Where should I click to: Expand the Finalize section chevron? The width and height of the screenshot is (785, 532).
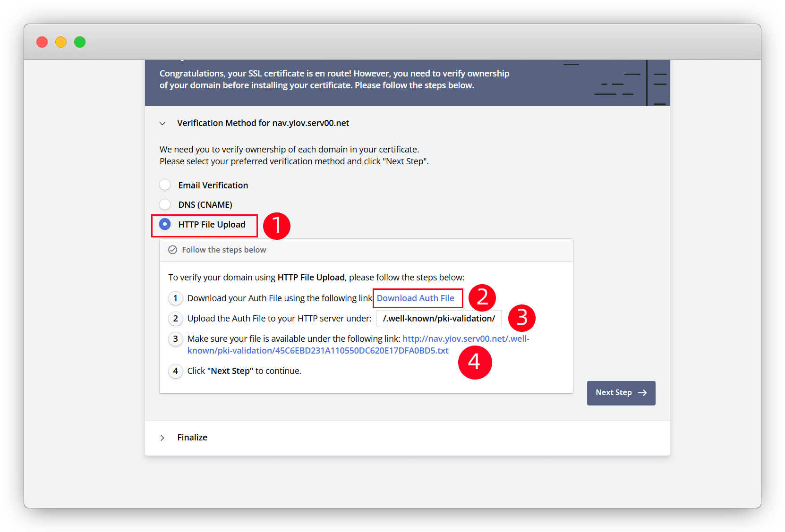point(162,438)
